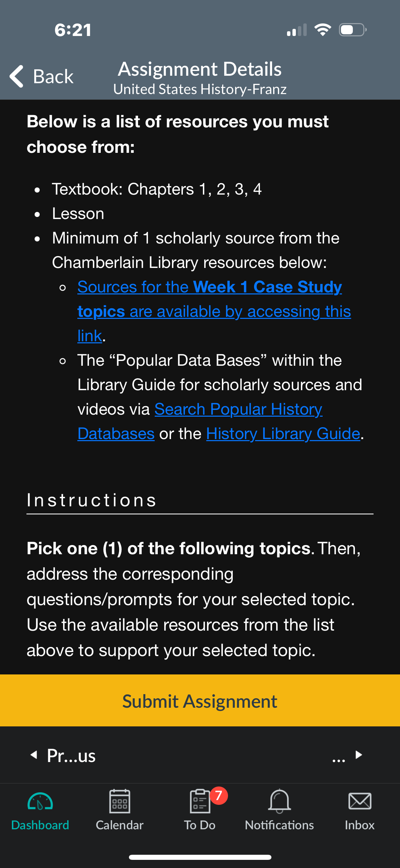Open the Calendar icon
The height and width of the screenshot is (868, 400).
120,801
